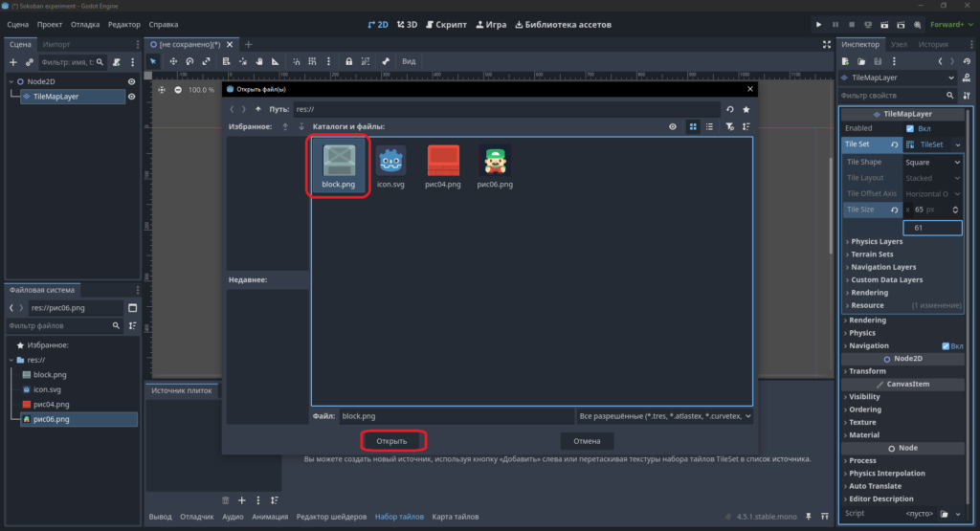
Task: Add new tile source with plus
Action: [242, 500]
